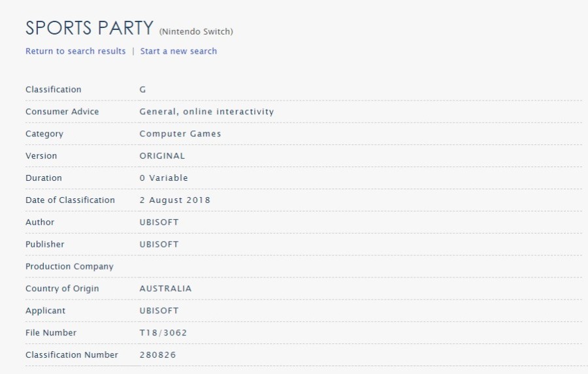Click the Applicant value 'UBISOFT'
This screenshot has width=588, height=374.
pos(159,311)
